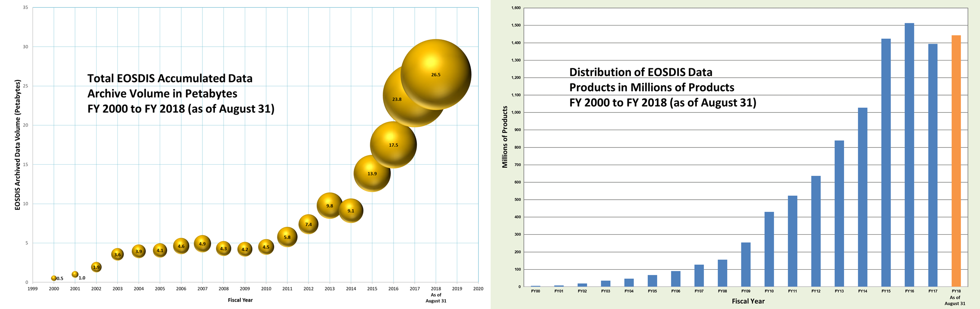
Task: Select the FY15 bar
Action: pyautogui.click(x=886, y=162)
